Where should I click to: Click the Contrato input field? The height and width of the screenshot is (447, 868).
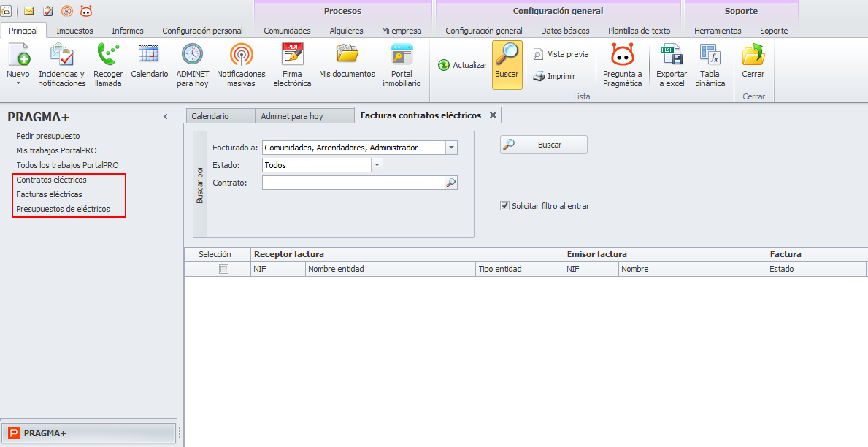(354, 183)
